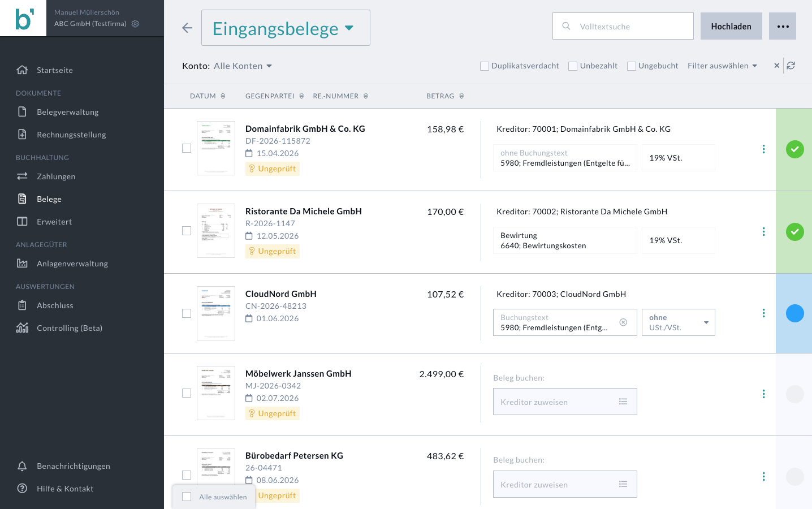The width and height of the screenshot is (812, 509).
Task: Click the Hochladen button
Action: pos(731,26)
